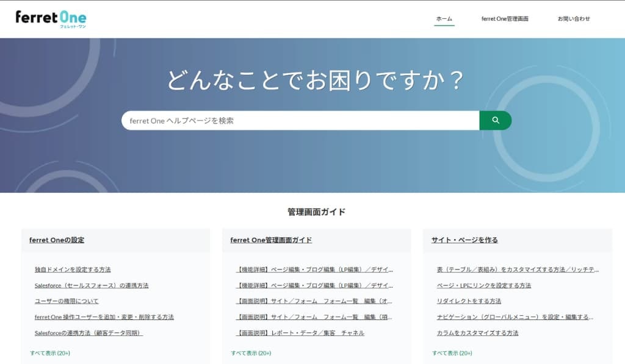Open カラムをカスタマイズする方法 article
This screenshot has width=625, height=364.
click(477, 333)
